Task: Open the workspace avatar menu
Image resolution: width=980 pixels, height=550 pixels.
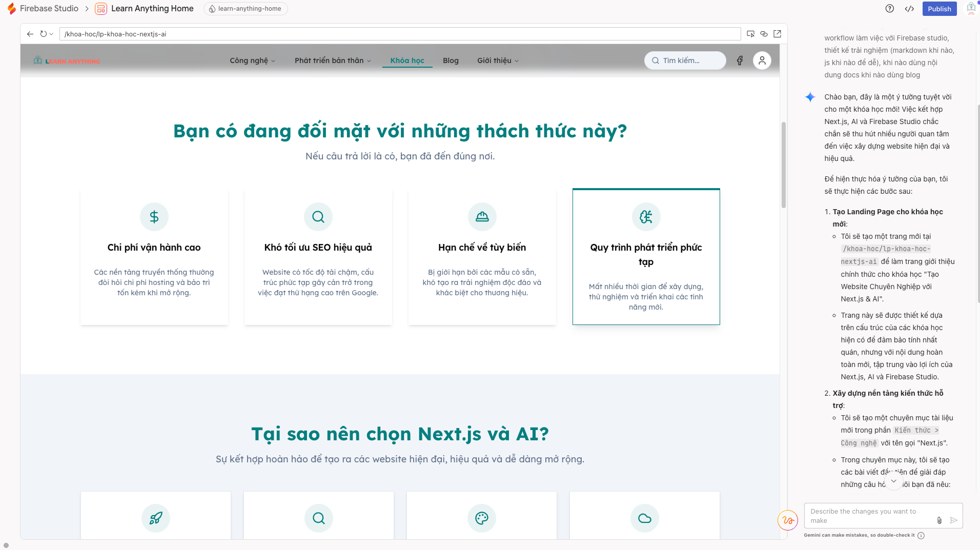Action: 969,9
